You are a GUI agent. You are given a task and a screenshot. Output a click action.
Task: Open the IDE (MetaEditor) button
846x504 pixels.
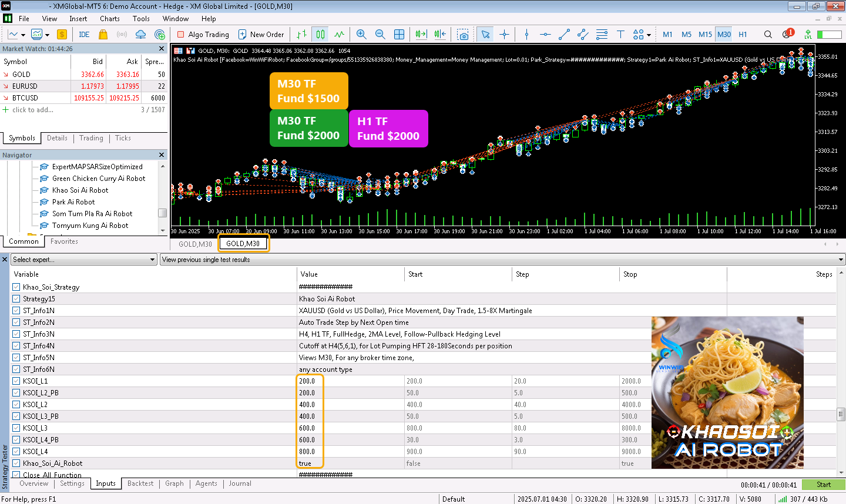click(84, 35)
